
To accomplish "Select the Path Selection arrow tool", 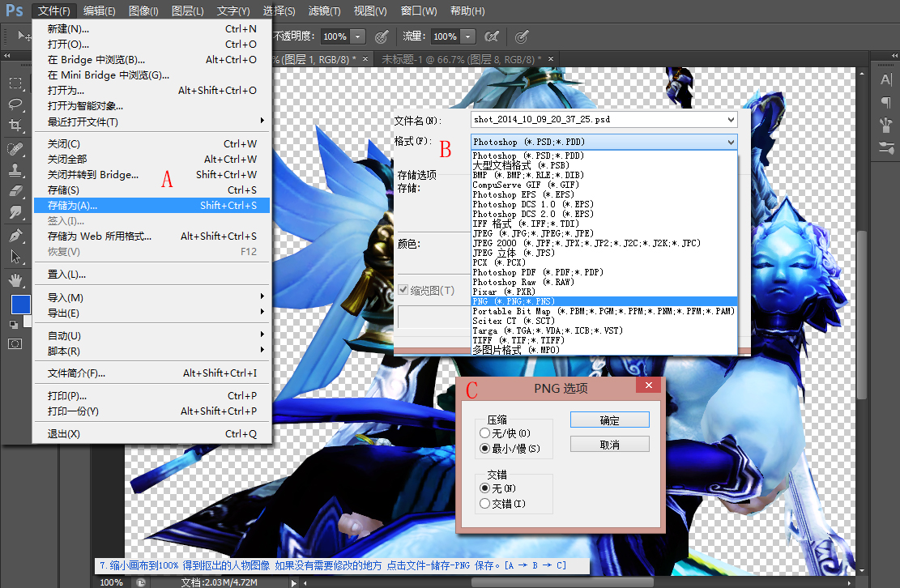I will point(15,257).
